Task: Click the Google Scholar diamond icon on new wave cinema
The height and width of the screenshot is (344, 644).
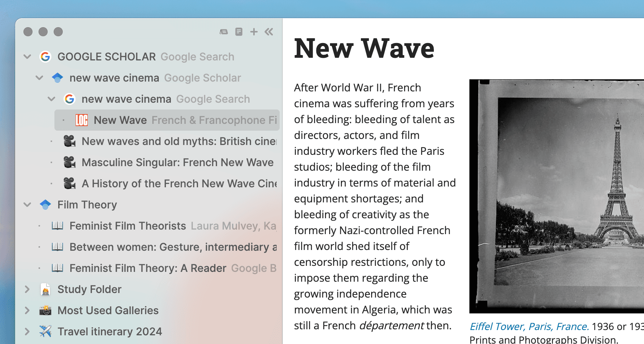Action: point(57,78)
